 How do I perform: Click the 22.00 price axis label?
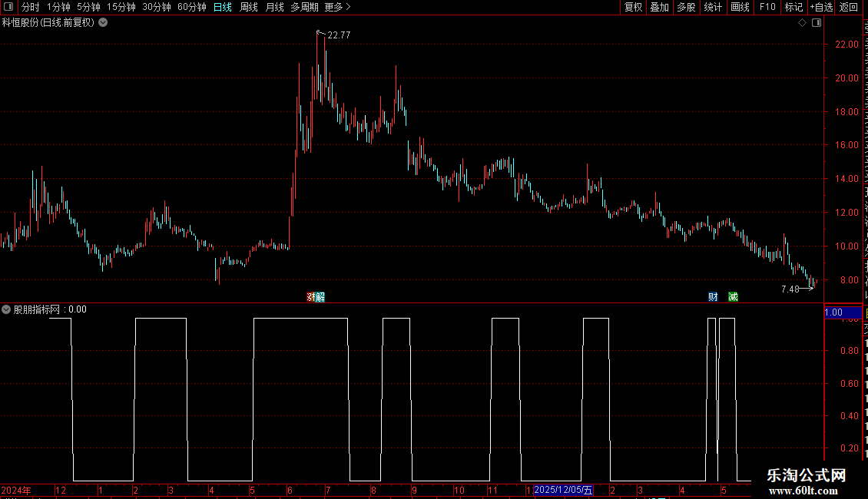point(847,45)
